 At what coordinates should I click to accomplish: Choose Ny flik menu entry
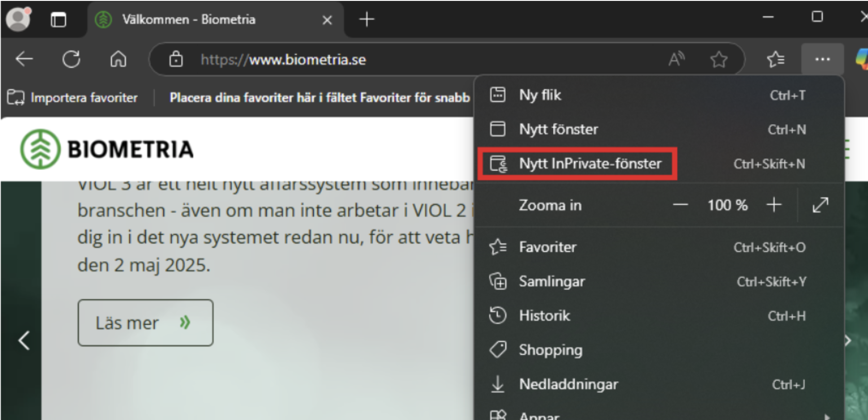click(659, 95)
